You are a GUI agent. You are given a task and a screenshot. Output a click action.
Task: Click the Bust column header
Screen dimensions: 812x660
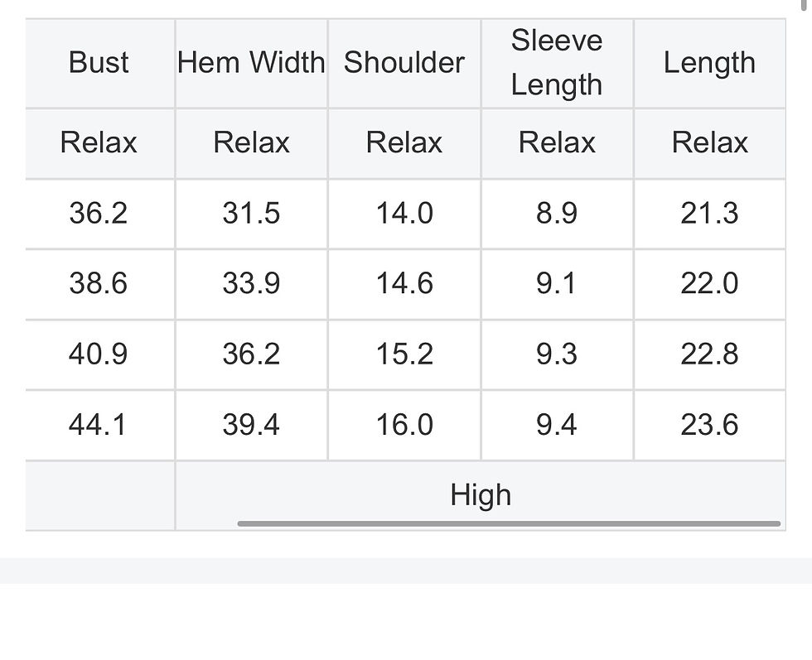(x=99, y=63)
